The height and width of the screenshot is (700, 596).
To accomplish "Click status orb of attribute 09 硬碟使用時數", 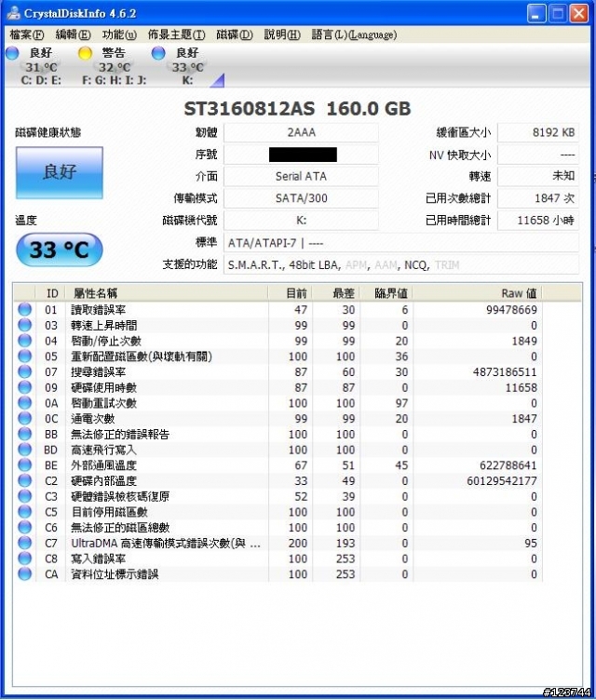I will point(24,387).
